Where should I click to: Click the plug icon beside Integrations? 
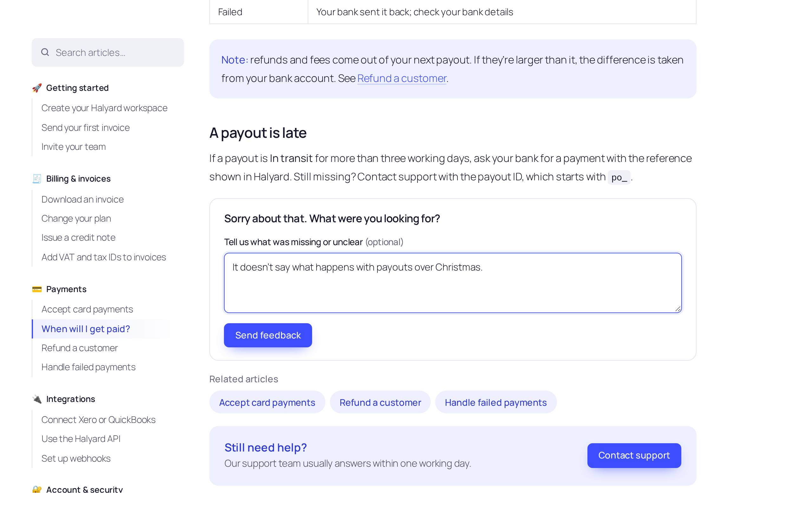(x=37, y=399)
